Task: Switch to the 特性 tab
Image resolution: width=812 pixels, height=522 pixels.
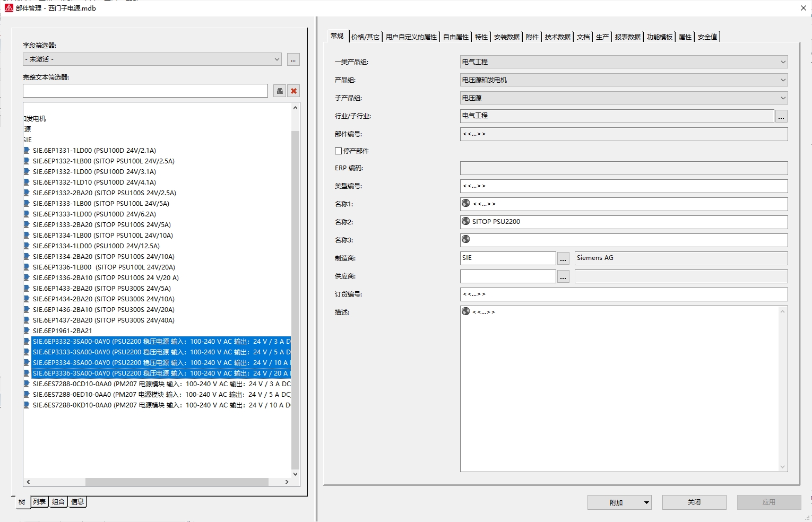Action: click(x=481, y=37)
